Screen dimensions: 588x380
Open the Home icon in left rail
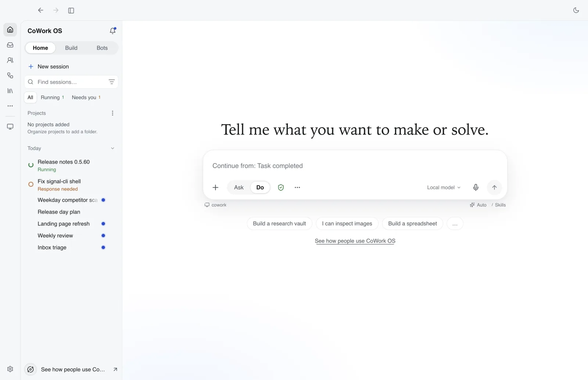(x=10, y=30)
